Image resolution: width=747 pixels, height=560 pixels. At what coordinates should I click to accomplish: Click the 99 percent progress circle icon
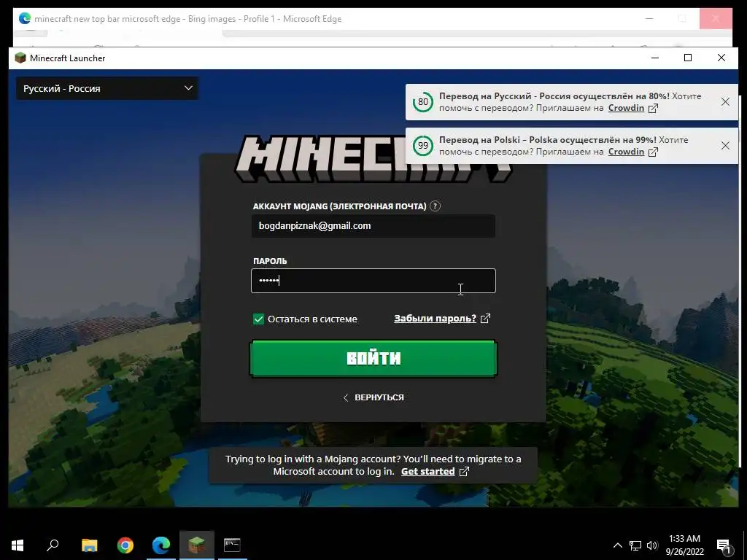(x=423, y=146)
